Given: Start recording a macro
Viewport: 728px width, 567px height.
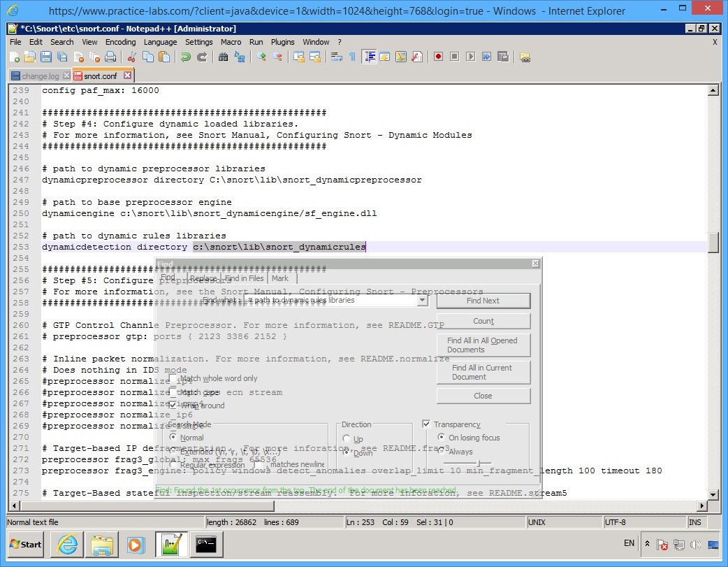Looking at the screenshot, I should pyautogui.click(x=439, y=57).
